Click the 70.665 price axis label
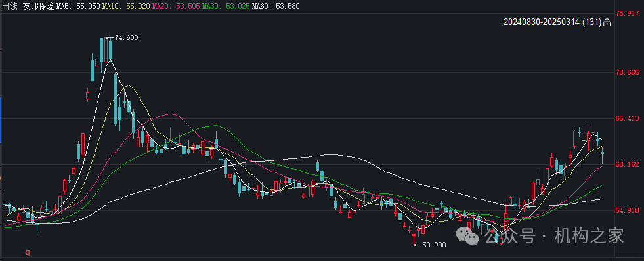 [627, 73]
